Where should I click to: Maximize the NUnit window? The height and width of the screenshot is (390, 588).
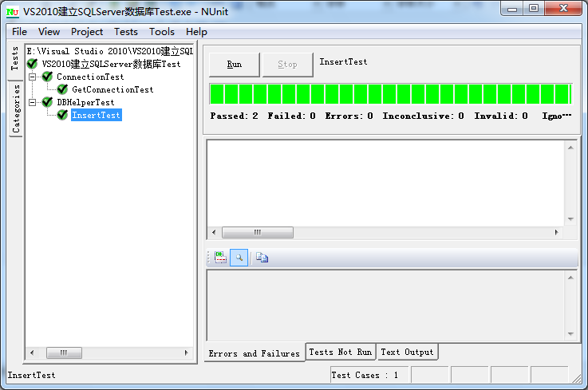[534, 8]
